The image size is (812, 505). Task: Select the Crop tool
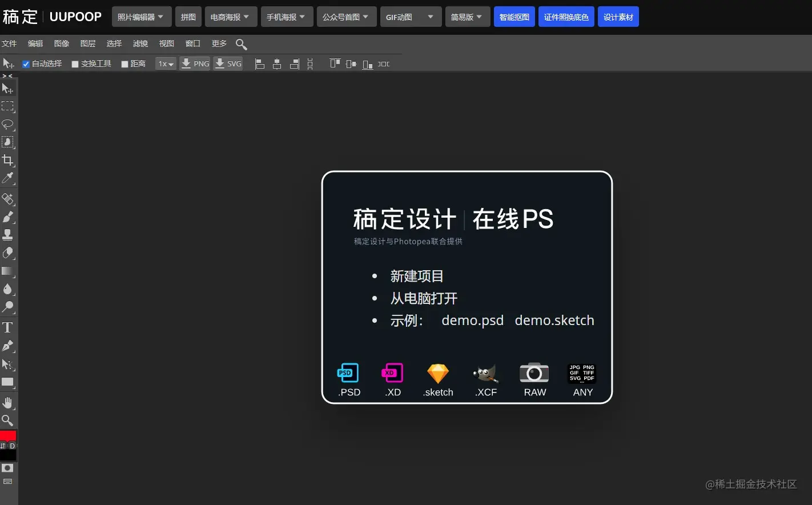tap(7, 160)
